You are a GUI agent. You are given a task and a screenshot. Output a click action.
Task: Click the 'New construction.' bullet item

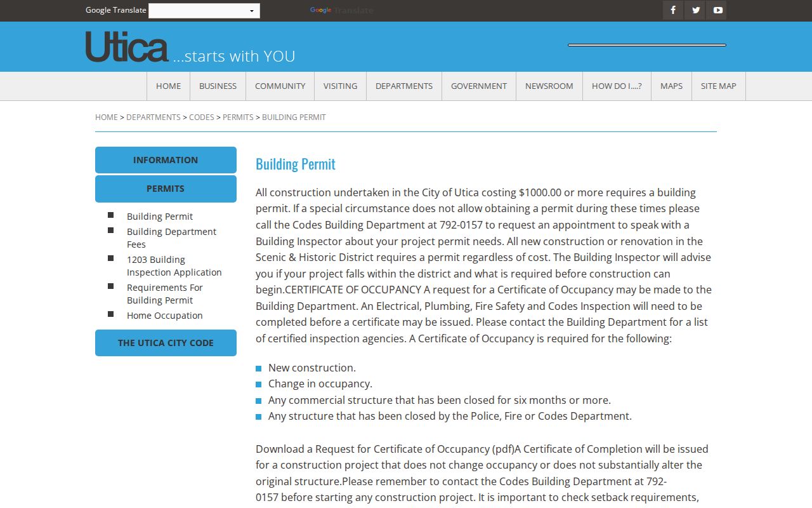click(x=312, y=368)
